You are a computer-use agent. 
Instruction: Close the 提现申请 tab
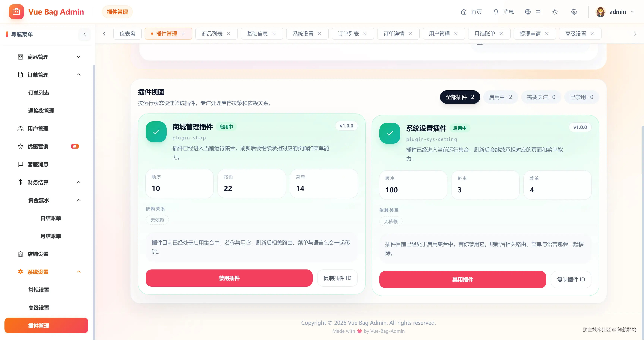(547, 34)
